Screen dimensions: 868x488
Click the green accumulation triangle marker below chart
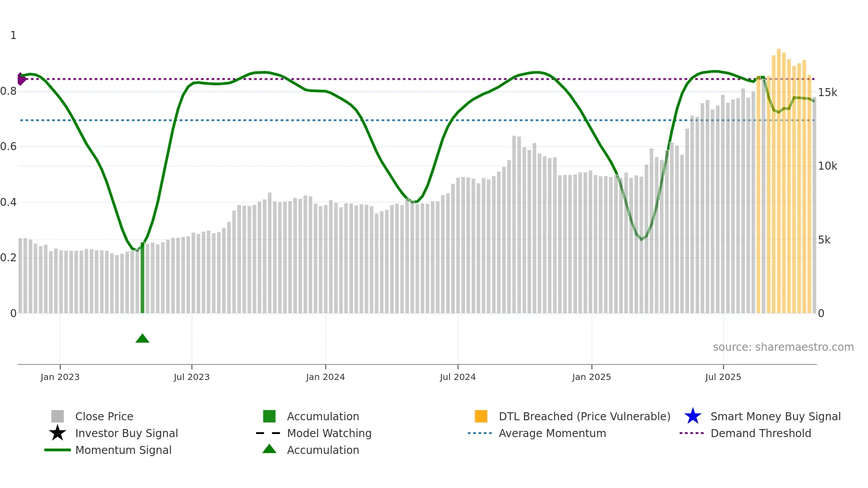pos(142,339)
